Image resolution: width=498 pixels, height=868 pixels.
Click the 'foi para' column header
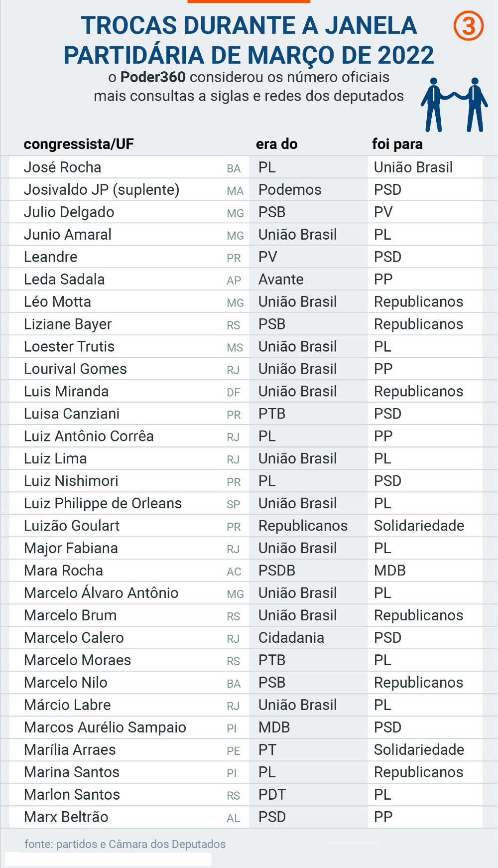[x=397, y=145]
